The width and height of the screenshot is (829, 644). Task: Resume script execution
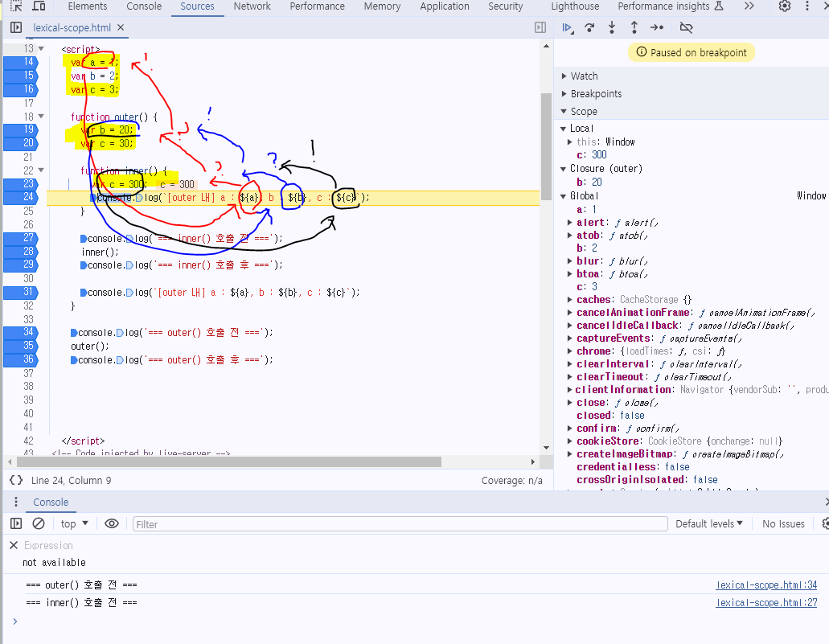568,27
